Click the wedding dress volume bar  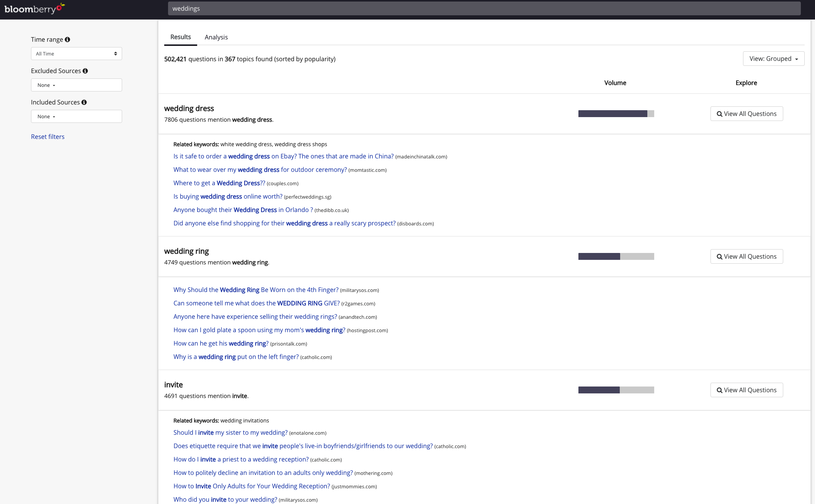pos(616,114)
